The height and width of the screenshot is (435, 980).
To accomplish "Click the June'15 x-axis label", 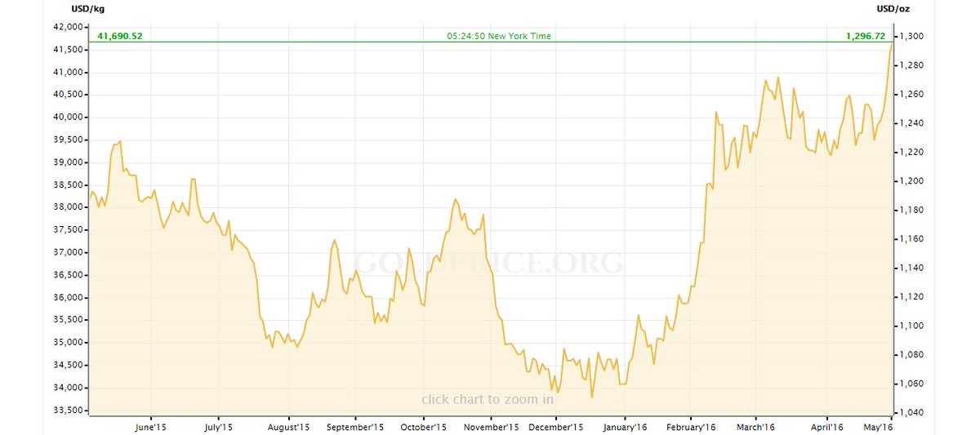I will [x=150, y=426].
